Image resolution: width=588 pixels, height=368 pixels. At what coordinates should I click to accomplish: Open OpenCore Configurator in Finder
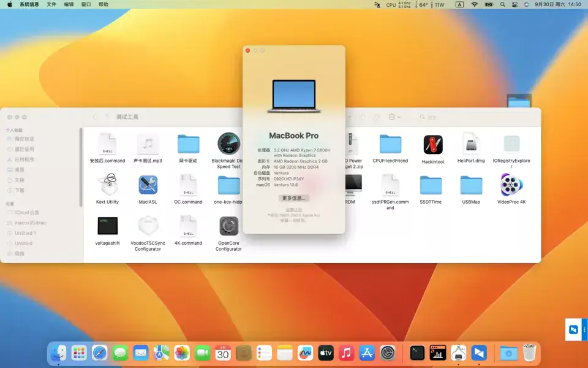(228, 226)
